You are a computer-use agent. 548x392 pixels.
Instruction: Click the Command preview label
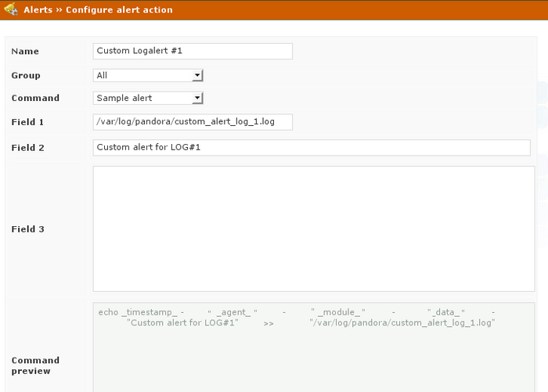click(35, 365)
